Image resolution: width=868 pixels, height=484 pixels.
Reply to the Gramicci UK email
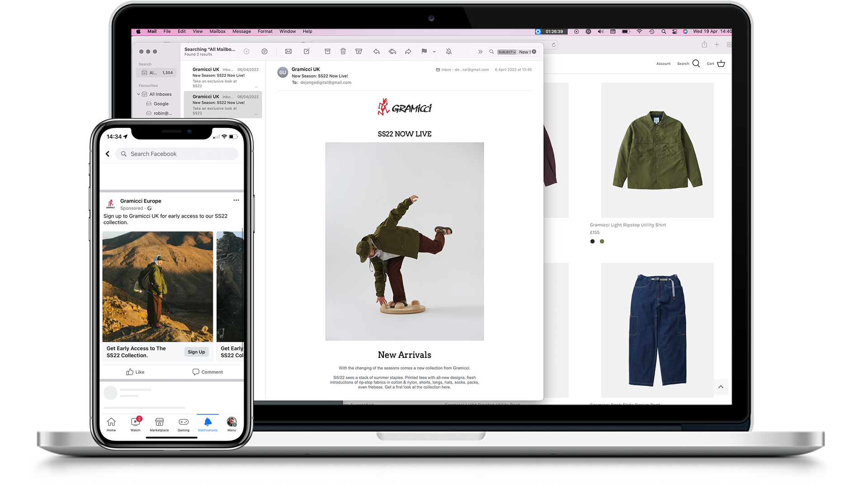click(x=376, y=52)
